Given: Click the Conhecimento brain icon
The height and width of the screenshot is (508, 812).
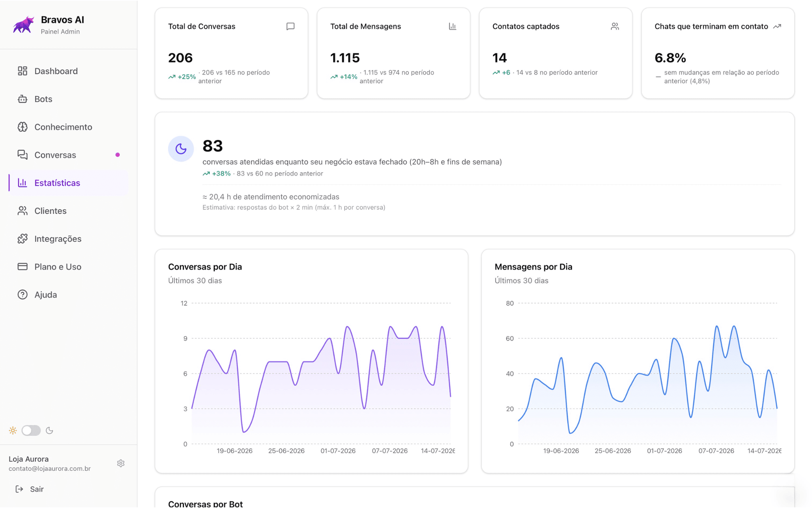Looking at the screenshot, I should coord(23,127).
